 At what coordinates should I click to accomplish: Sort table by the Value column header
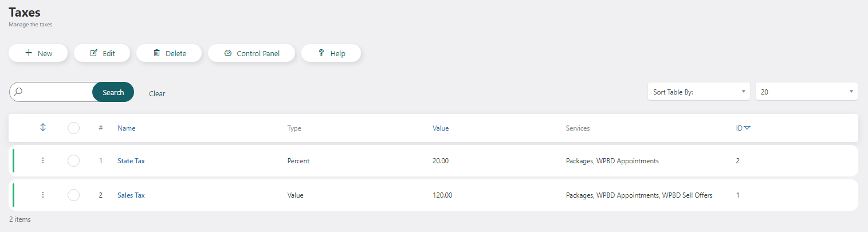tap(441, 128)
